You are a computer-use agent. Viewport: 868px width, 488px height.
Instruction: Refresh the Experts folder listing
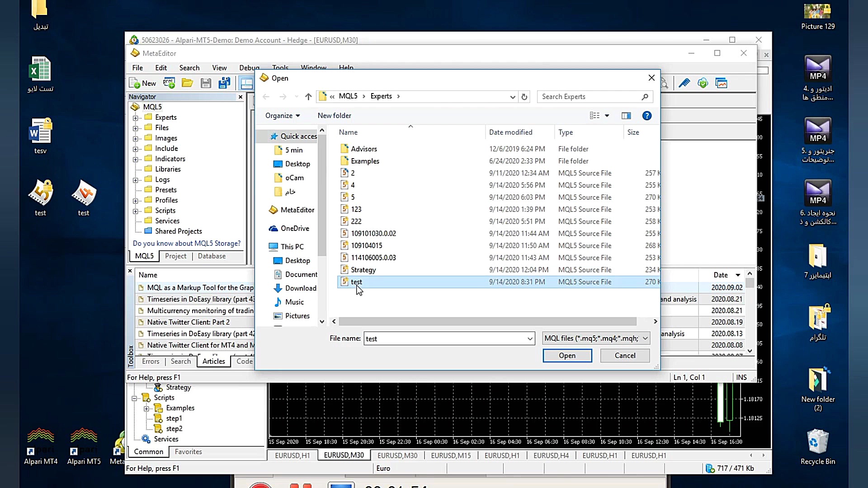click(x=524, y=97)
